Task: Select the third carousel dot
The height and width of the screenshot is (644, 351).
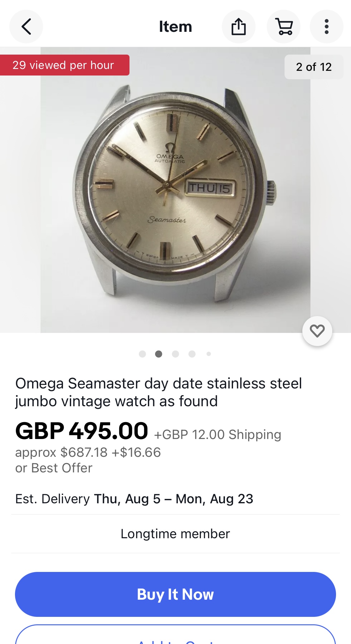Action: [175, 354]
